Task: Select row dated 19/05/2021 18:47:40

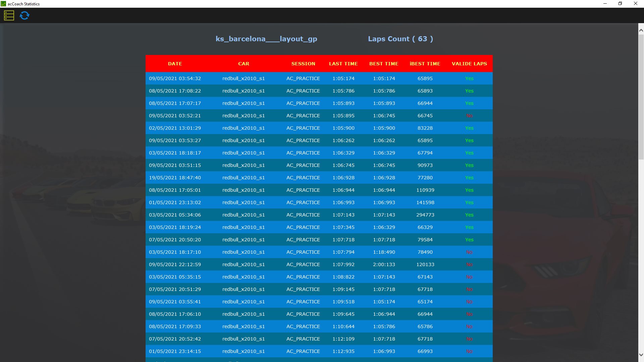Action: pyautogui.click(x=319, y=178)
